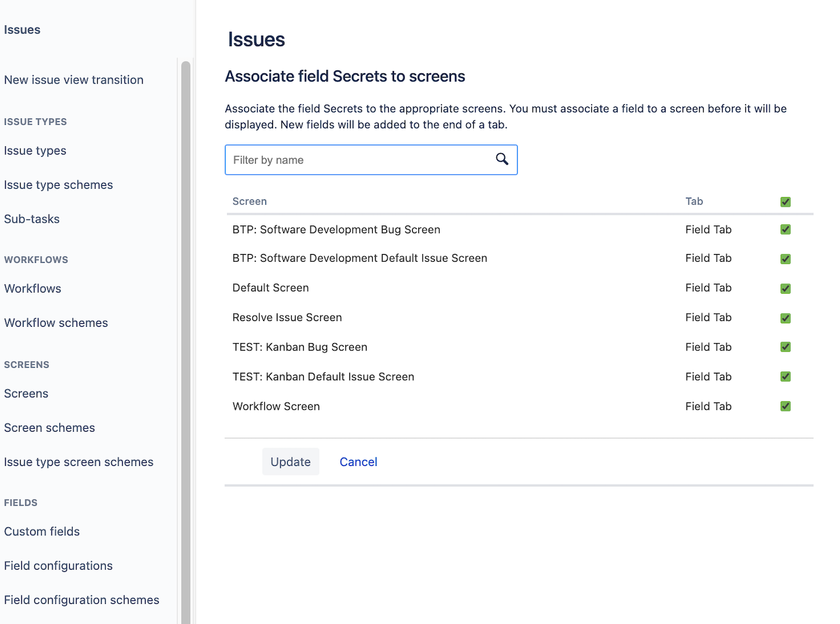Click the Cancel link
The width and height of the screenshot is (840, 624).
[x=358, y=462]
